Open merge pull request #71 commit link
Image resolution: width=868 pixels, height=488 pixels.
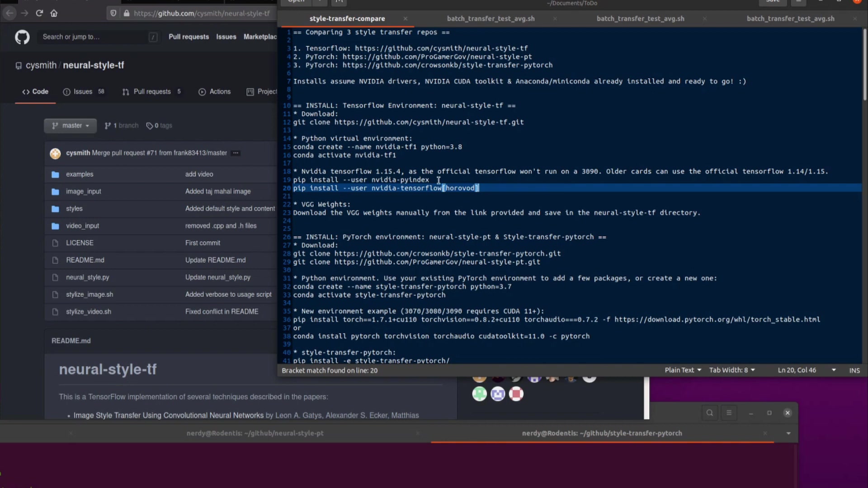[159, 153]
